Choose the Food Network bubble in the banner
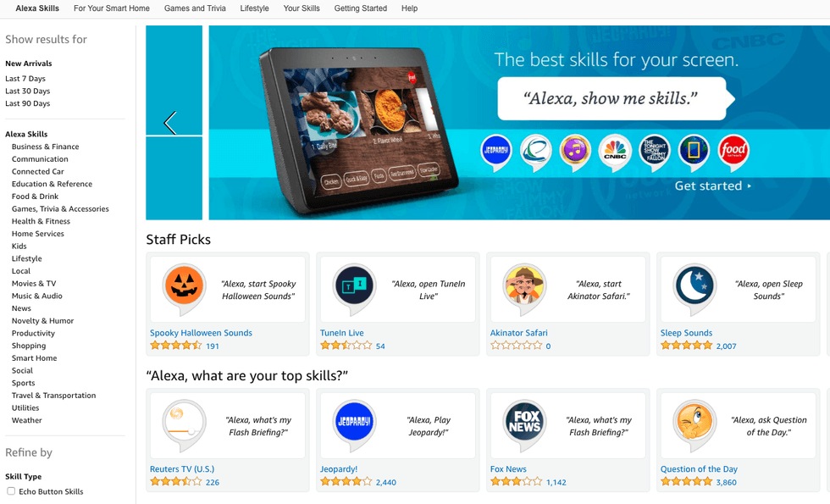Screen dimensions: 830x504 pos(733,152)
